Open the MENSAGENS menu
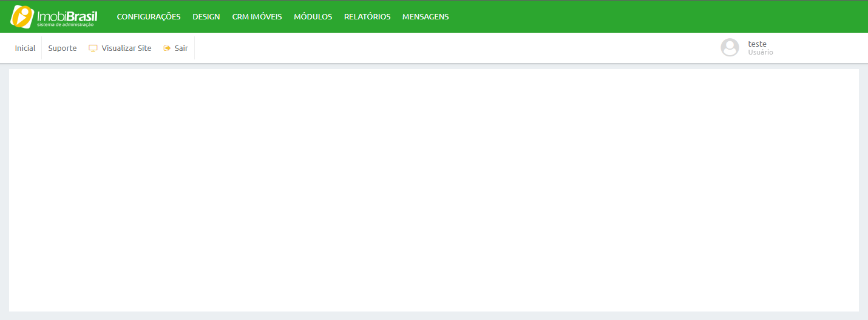This screenshot has height=320, width=868. coord(426,17)
